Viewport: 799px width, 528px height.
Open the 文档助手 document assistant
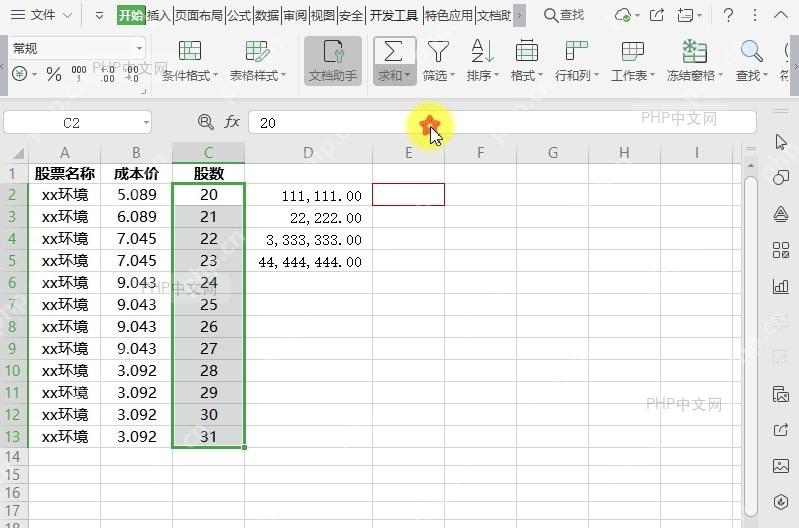point(333,61)
